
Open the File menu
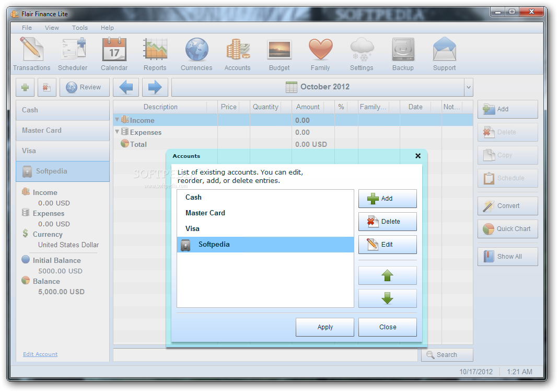coord(27,27)
